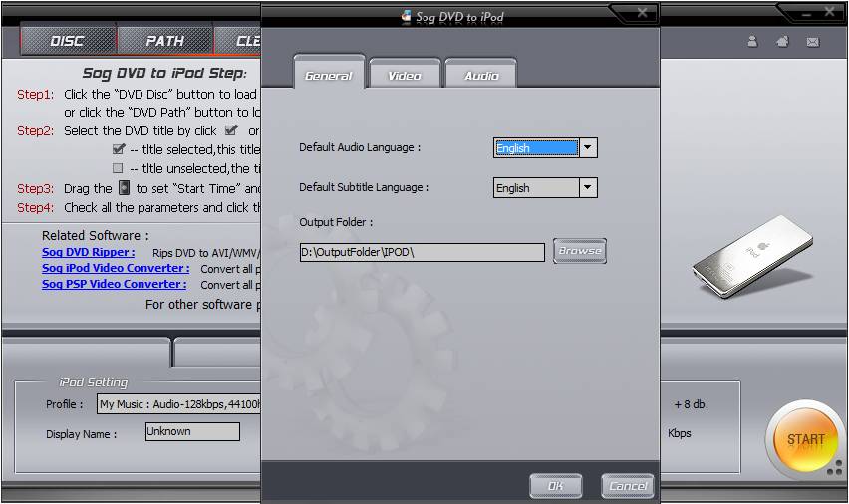Click the Output Folder path field
This screenshot has width=849, height=504.
(x=422, y=252)
